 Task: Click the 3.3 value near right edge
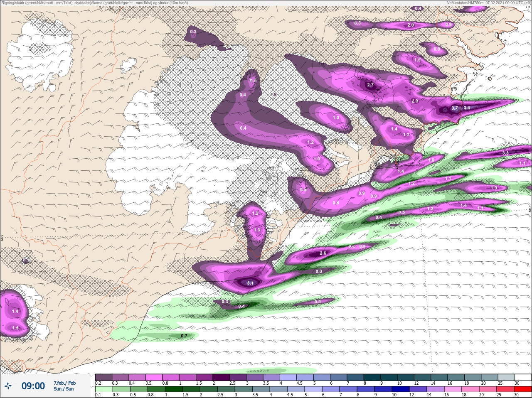(x=505, y=153)
